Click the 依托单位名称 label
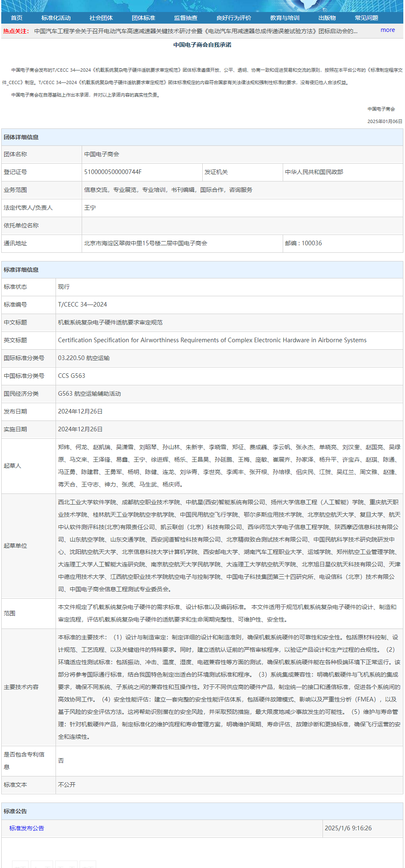This screenshot has height=868, width=405. click(21, 225)
